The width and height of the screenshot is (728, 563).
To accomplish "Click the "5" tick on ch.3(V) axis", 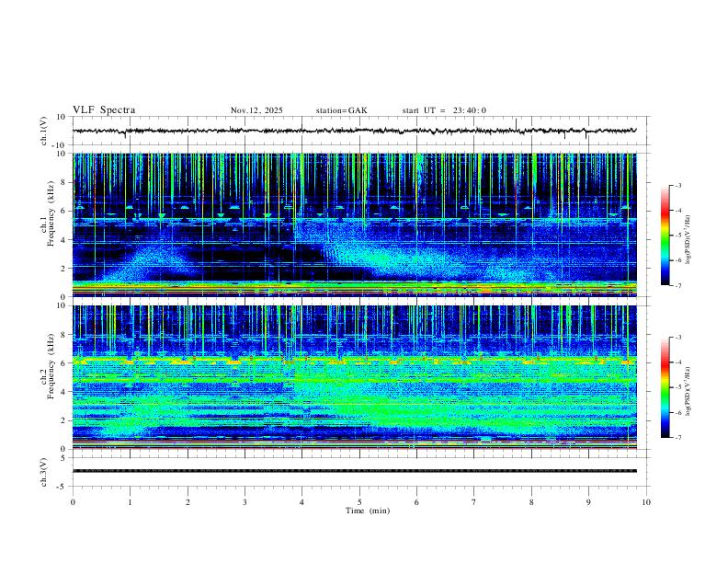I will click(x=63, y=457).
